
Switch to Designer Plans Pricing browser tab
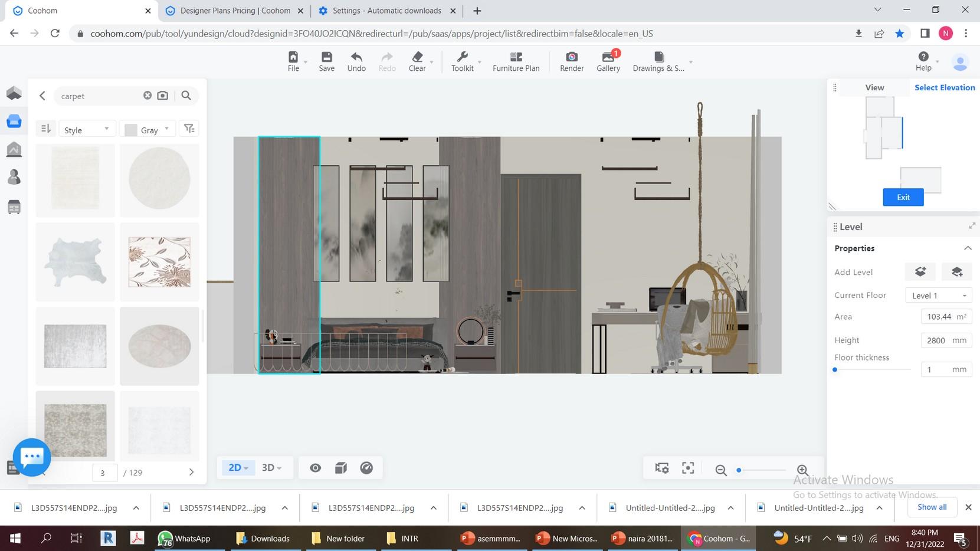(x=235, y=11)
